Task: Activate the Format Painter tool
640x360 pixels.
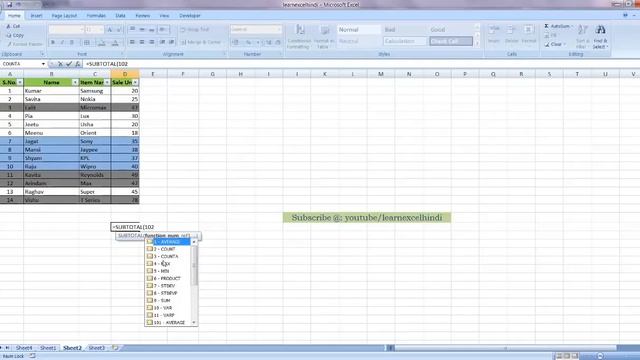Action: pyautogui.click(x=24, y=44)
